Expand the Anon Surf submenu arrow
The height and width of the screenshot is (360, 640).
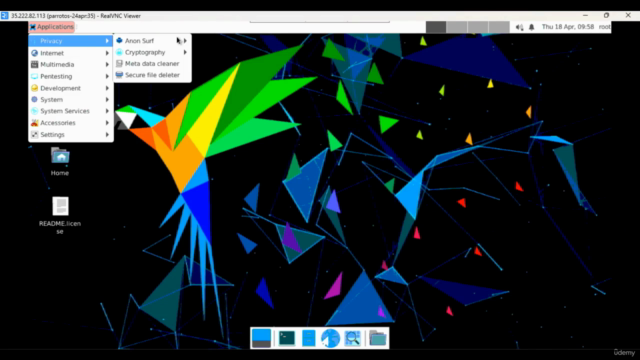(185, 41)
